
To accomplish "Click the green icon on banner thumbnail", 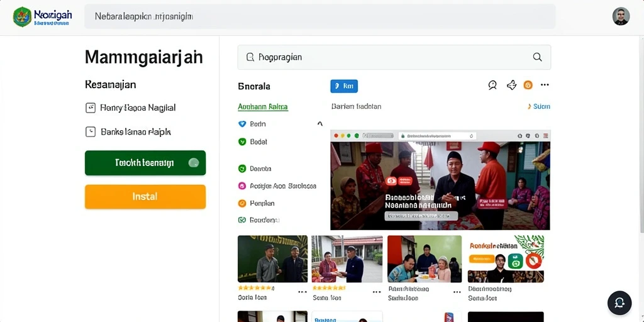I will 515,260.
